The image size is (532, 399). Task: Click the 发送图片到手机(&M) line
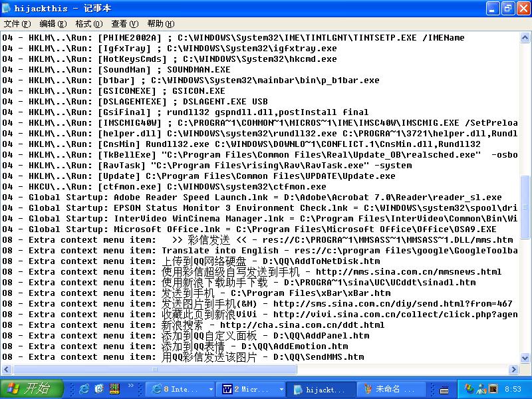click(257, 304)
